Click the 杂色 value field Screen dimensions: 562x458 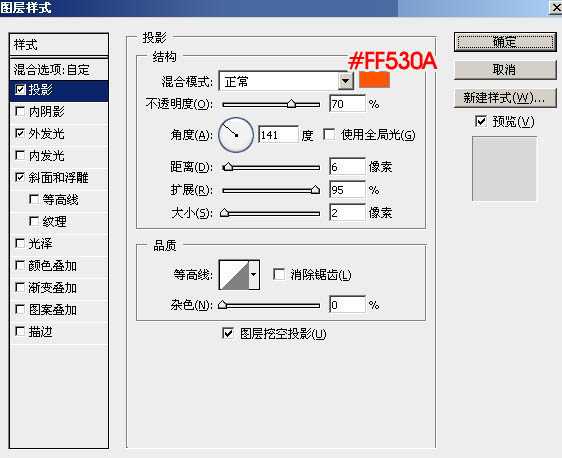347,305
